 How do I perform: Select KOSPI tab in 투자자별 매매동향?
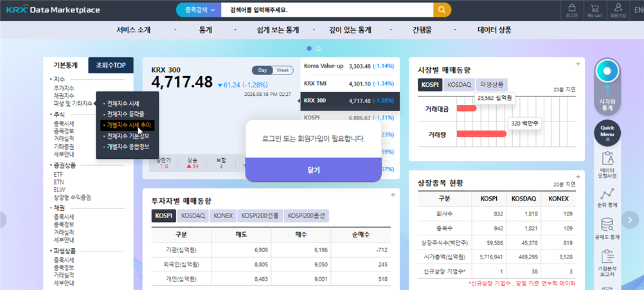coord(164,215)
